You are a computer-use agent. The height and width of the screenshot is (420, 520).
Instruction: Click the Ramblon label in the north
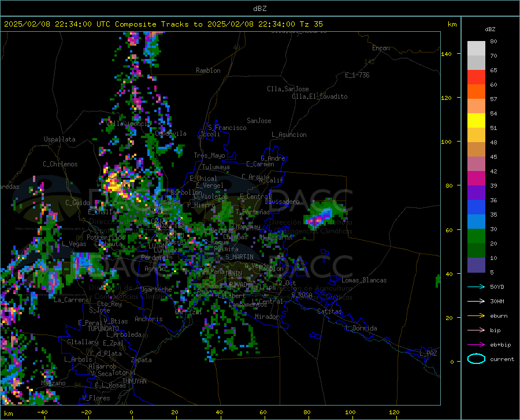tap(208, 70)
